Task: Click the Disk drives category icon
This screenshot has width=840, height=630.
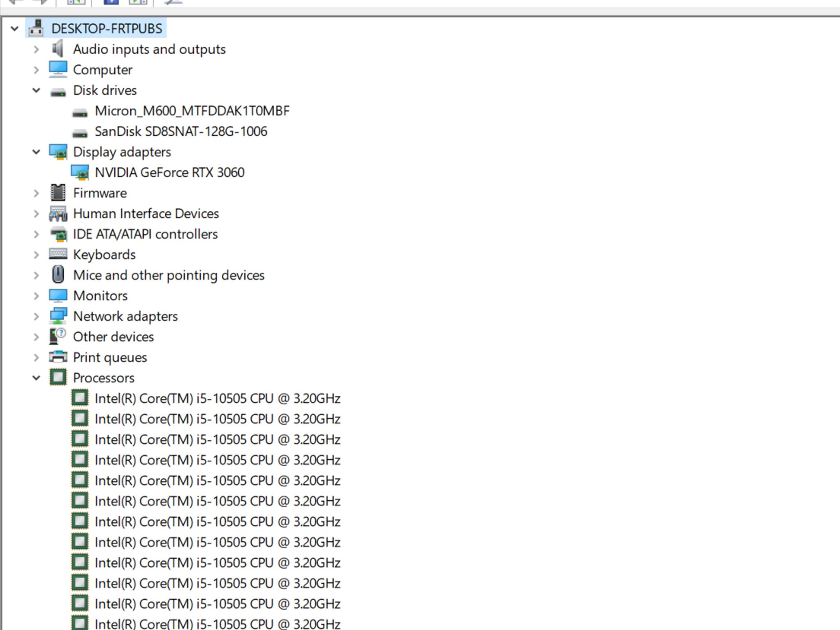Action: (x=58, y=92)
